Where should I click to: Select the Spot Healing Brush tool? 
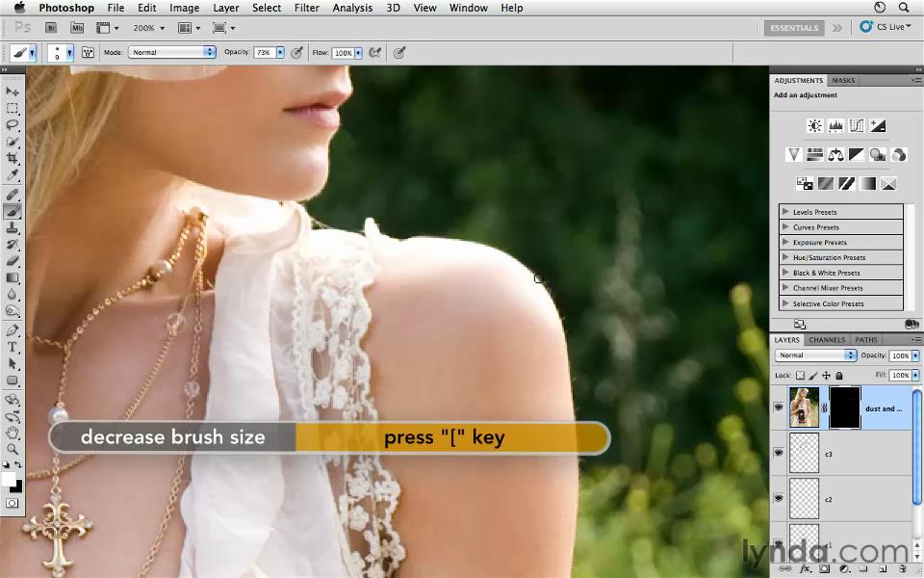[x=13, y=194]
